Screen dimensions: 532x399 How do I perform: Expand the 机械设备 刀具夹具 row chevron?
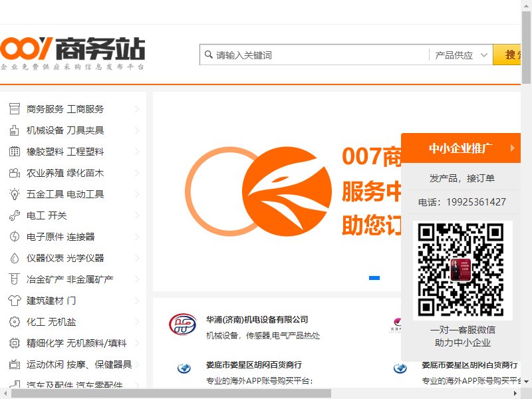(x=137, y=130)
